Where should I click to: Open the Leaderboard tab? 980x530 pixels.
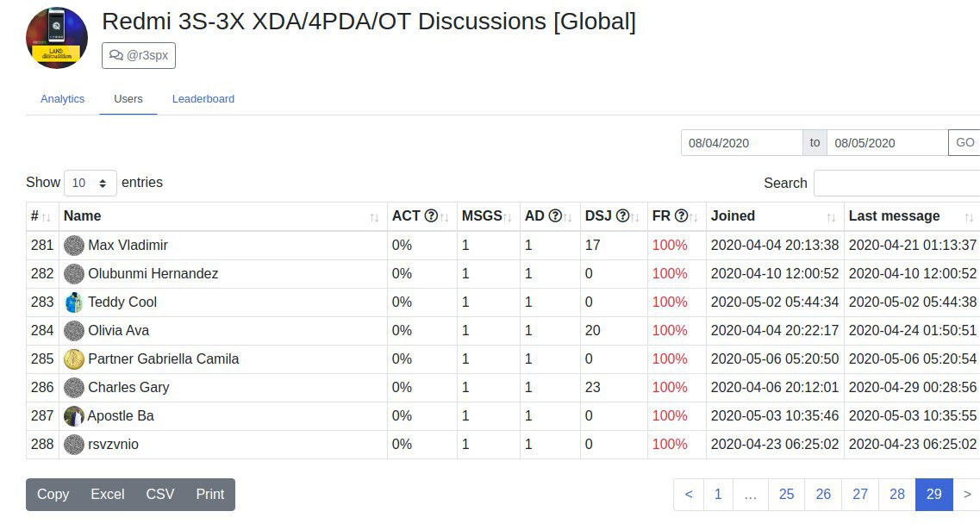point(203,99)
